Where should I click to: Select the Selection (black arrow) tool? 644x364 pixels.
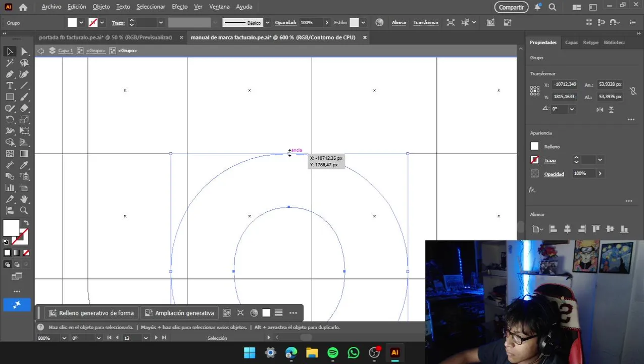click(x=10, y=52)
